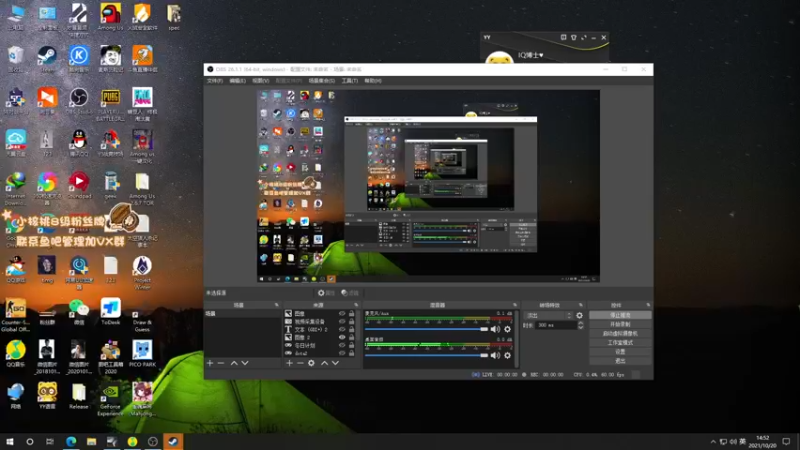The width and height of the screenshot is (800, 450).
Task: Open the 文件(F) menu in OBS
Action: 215,81
